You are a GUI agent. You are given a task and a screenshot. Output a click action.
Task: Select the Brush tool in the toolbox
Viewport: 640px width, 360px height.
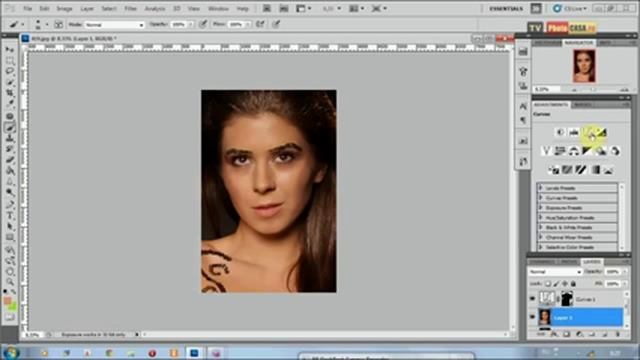(x=10, y=127)
